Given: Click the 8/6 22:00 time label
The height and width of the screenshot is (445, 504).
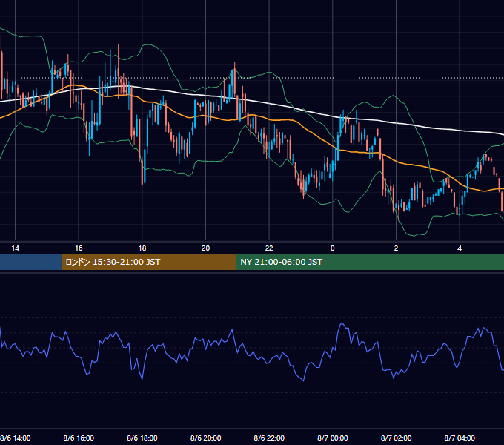Looking at the screenshot, I should (x=269, y=438).
